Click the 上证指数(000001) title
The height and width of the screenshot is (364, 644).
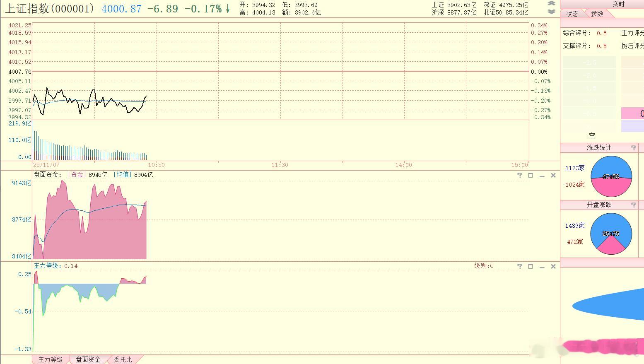[x=50, y=8]
